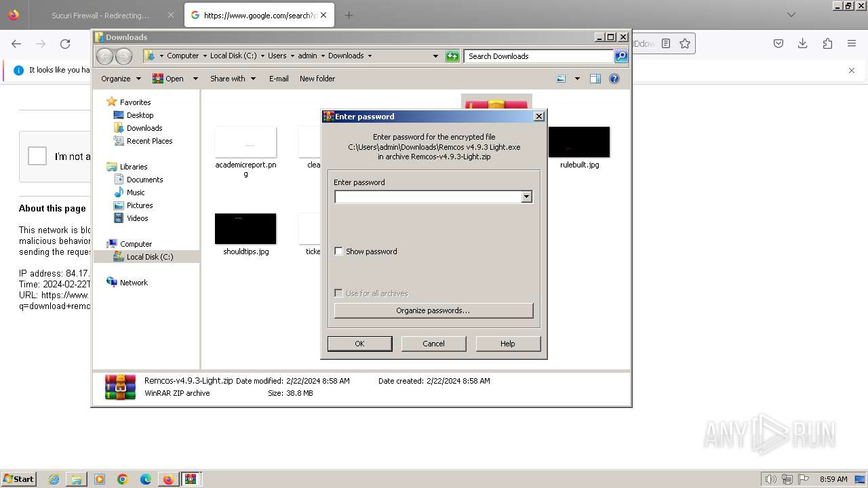The image size is (868, 488).
Task: Dismiss the Firefox notification bar
Action: point(852,70)
